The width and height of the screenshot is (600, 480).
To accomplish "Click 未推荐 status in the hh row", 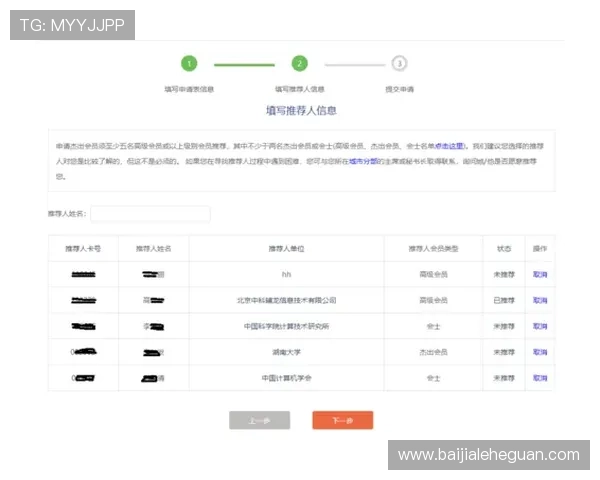I will pos(504,274).
